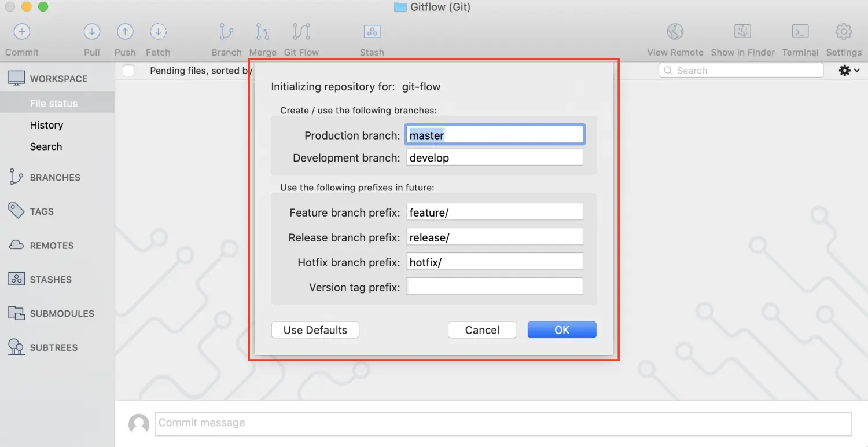
Task: Select File status in the sidebar
Action: [54, 104]
